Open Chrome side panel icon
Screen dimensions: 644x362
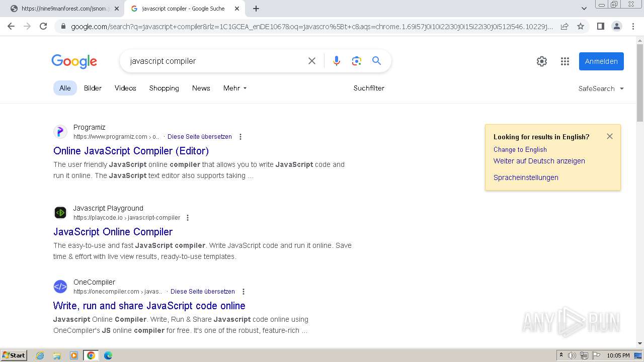point(600,26)
